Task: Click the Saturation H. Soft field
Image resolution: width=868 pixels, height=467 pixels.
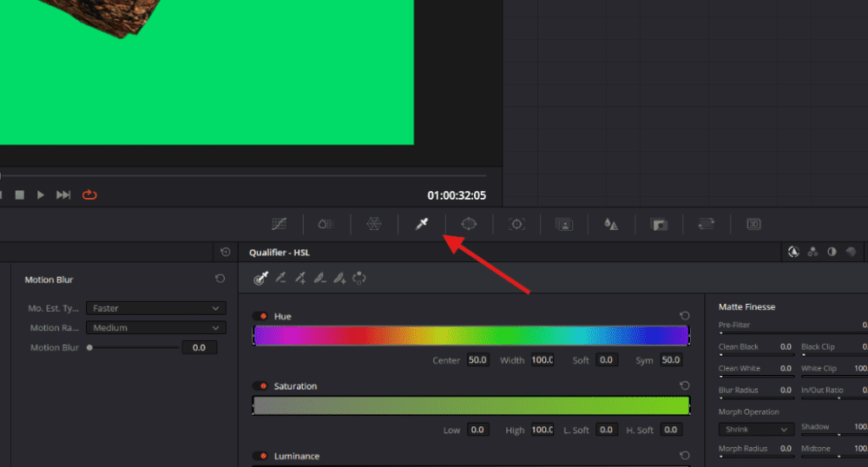Action: [671, 430]
